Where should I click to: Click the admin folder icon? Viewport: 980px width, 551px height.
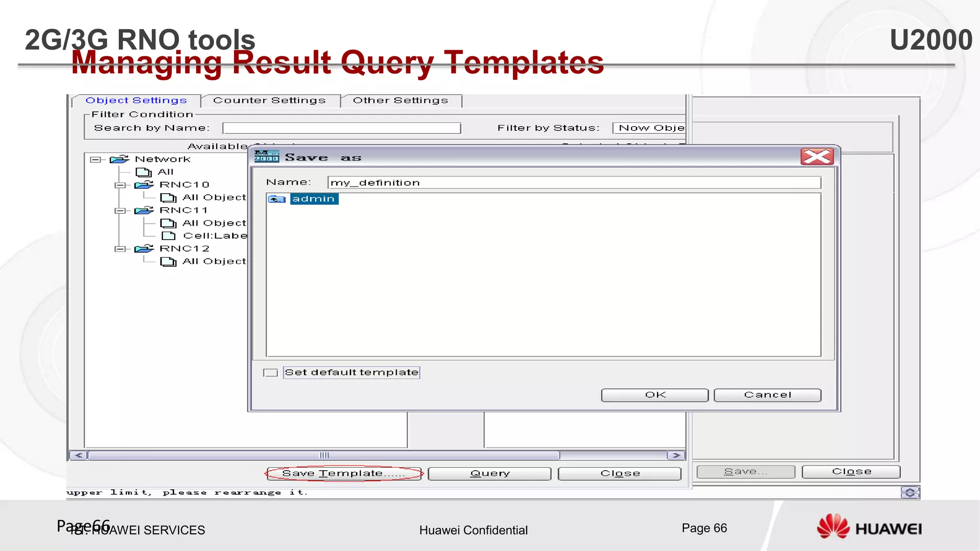click(277, 199)
